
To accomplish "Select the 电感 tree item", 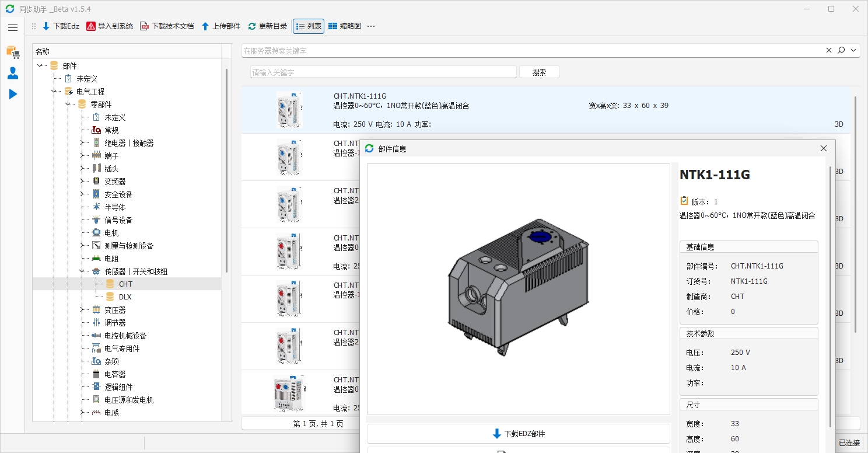I will (111, 413).
